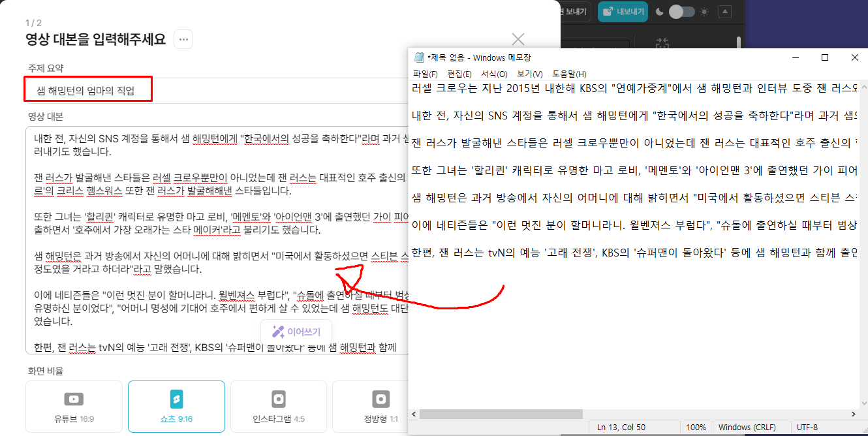This screenshot has width=868, height=436.
Task: Click inside the video script text area
Action: coord(218,241)
